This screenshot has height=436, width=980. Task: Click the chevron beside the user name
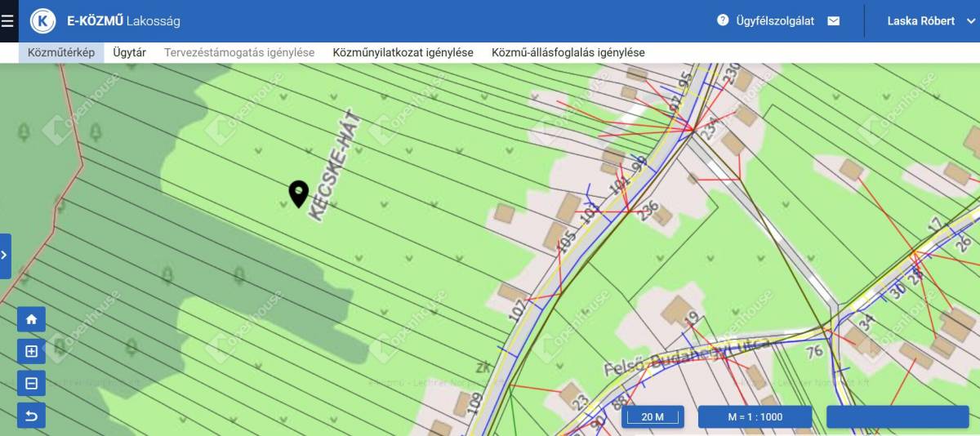point(970,21)
